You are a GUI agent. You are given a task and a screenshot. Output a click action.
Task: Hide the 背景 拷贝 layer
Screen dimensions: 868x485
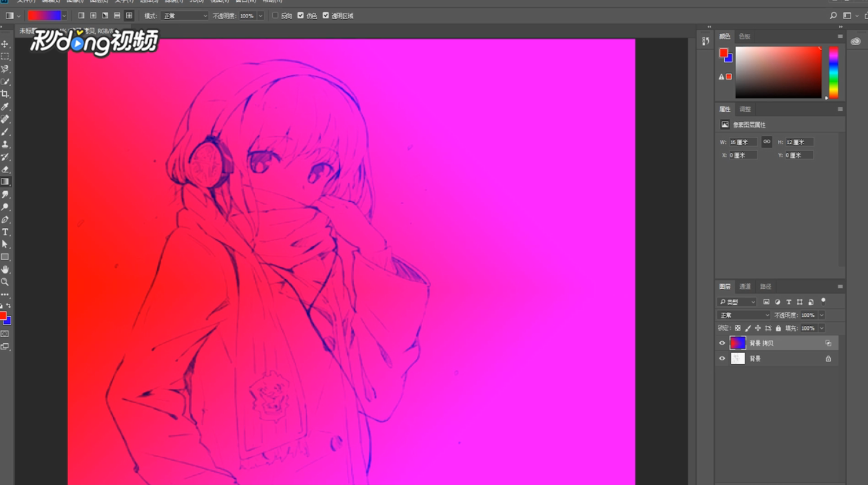pos(722,343)
